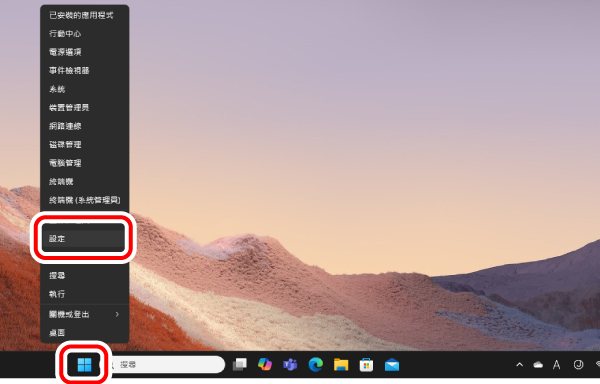This screenshot has width=600, height=384.
Task: Click the Windows Start button
Action: point(84,364)
